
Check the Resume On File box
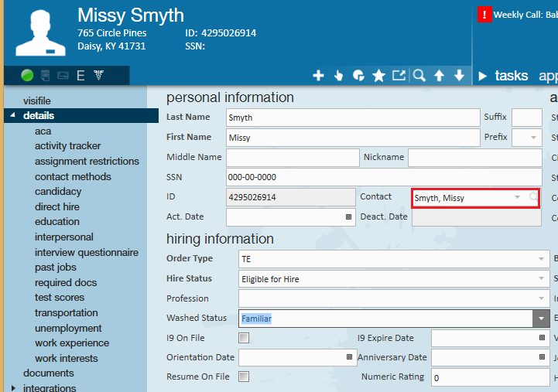tap(244, 377)
